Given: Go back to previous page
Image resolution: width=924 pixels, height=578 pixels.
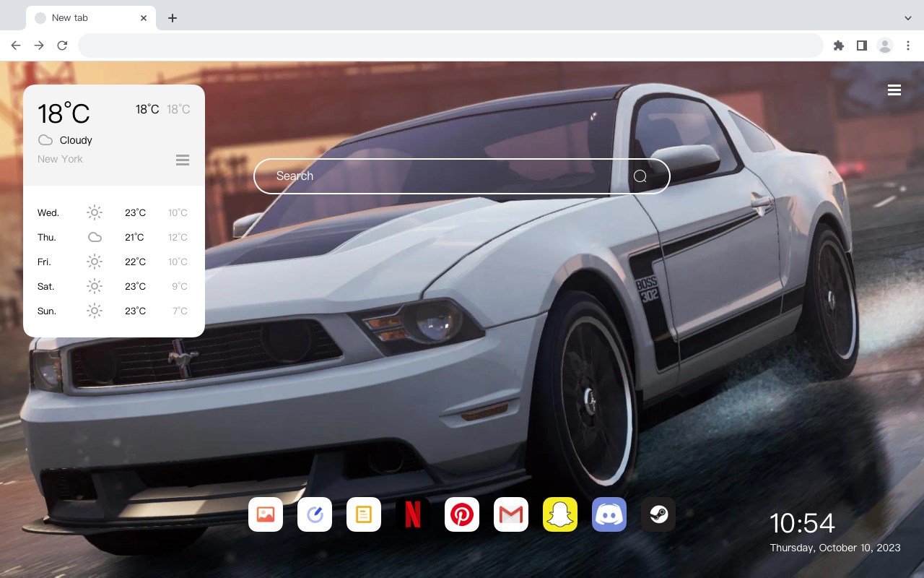Looking at the screenshot, I should click(16, 46).
